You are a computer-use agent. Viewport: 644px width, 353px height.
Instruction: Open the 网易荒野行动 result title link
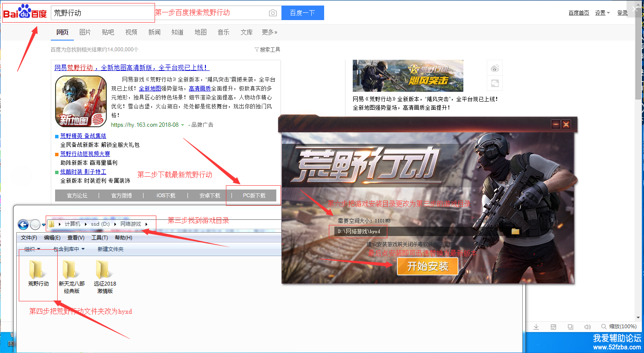click(132, 67)
